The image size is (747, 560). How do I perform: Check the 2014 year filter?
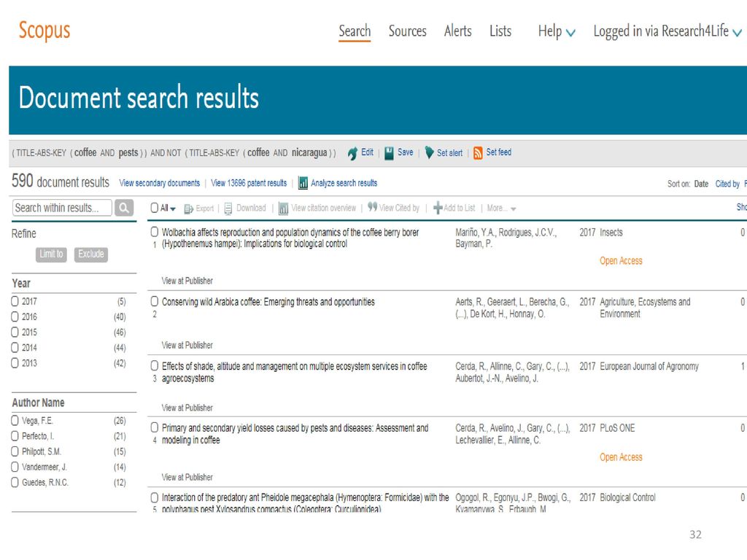(15, 348)
